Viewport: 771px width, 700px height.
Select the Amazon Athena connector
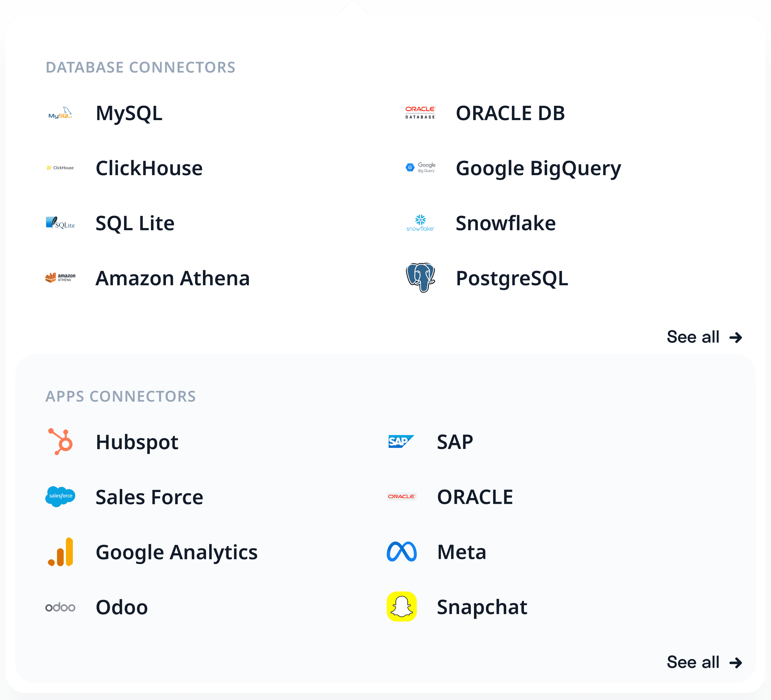[x=173, y=278]
